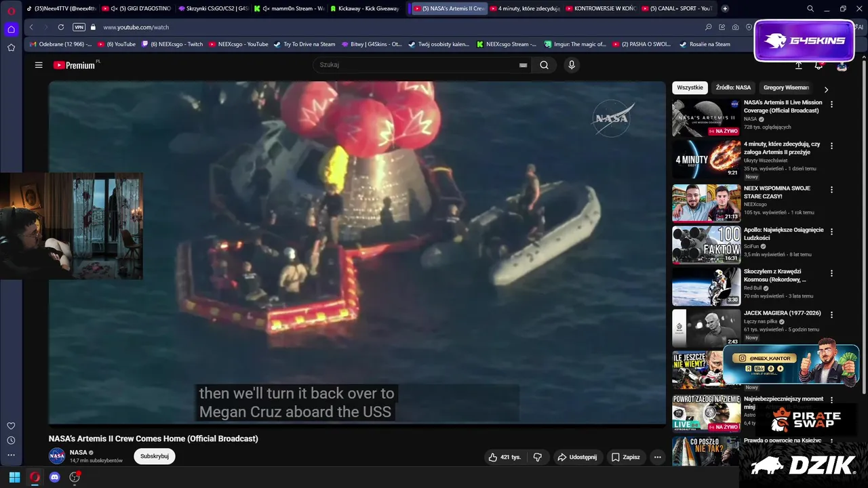The width and height of the screenshot is (868, 488).
Task: Open the NEEX WSPOMINA video thumbnail
Action: point(706,203)
